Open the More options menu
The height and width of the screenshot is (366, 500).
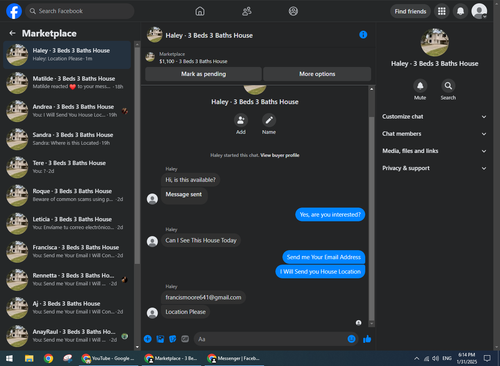[x=317, y=74]
